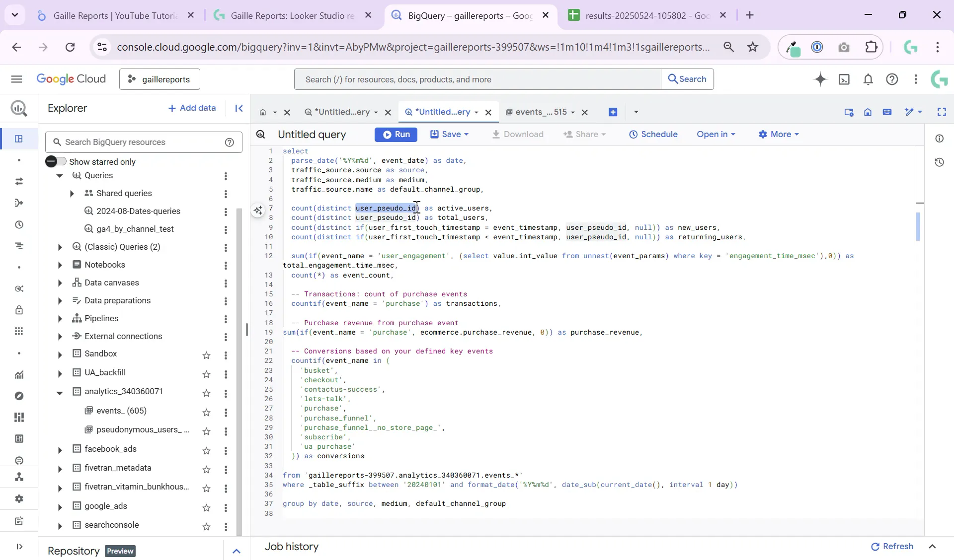Refresh the Job history list
This screenshot has width=954, height=560.
pos(892,547)
